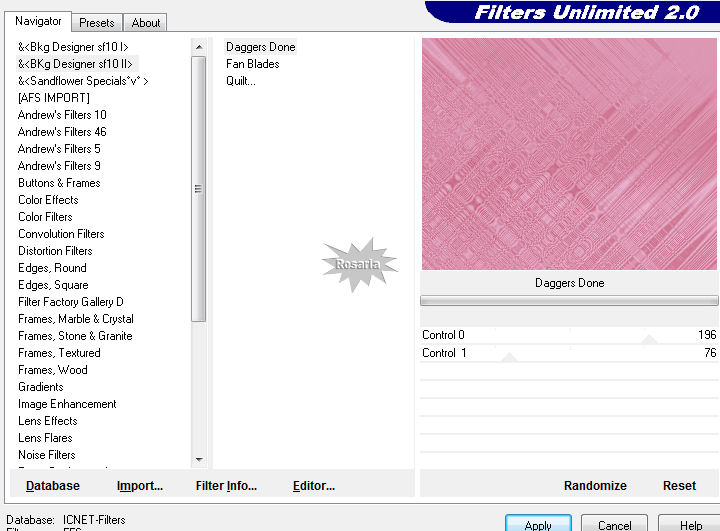
Task: Open the About tab
Action: tap(146, 23)
